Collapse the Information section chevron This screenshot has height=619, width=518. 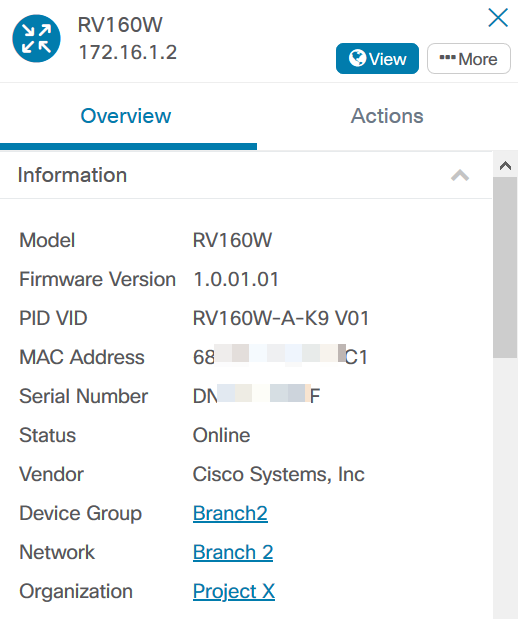[x=460, y=175]
